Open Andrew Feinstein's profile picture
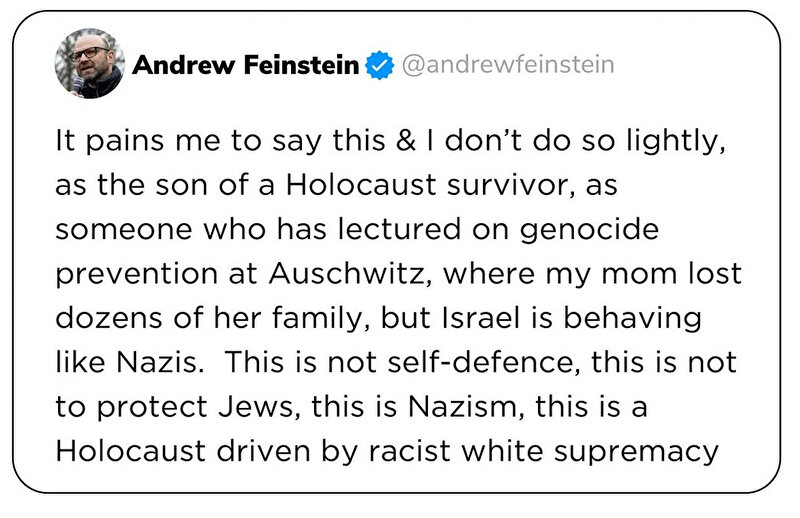 pyautogui.click(x=90, y=63)
